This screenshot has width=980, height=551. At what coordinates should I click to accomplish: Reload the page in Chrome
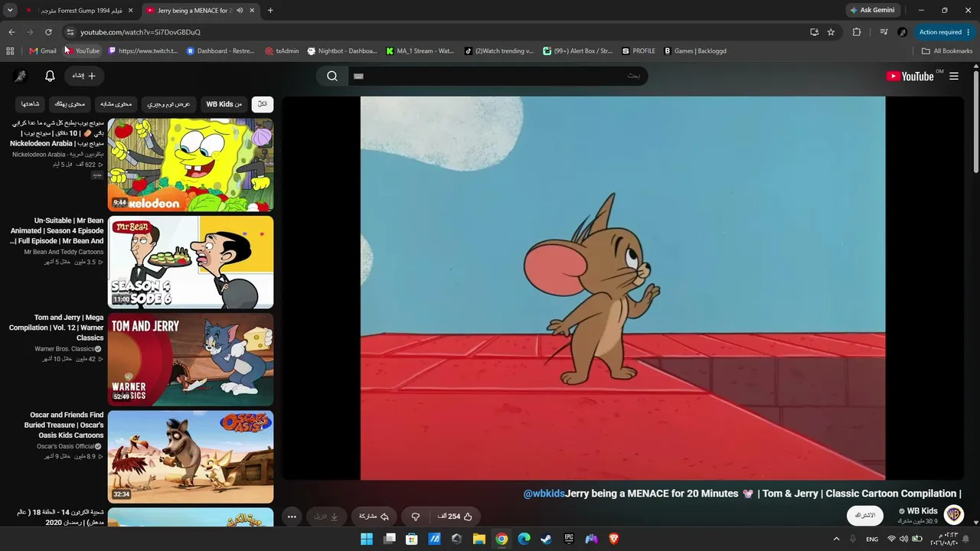tap(48, 32)
